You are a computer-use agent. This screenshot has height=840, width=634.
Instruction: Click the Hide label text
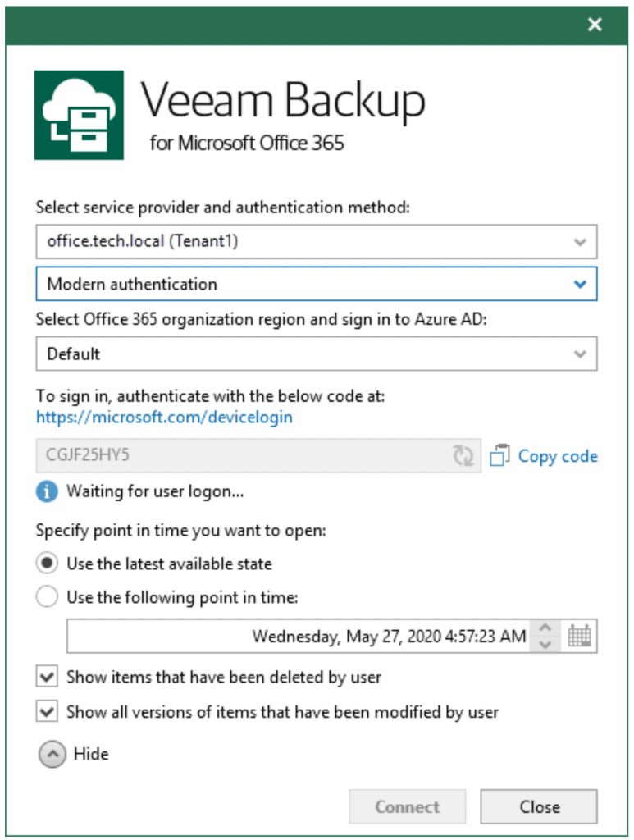click(91, 754)
